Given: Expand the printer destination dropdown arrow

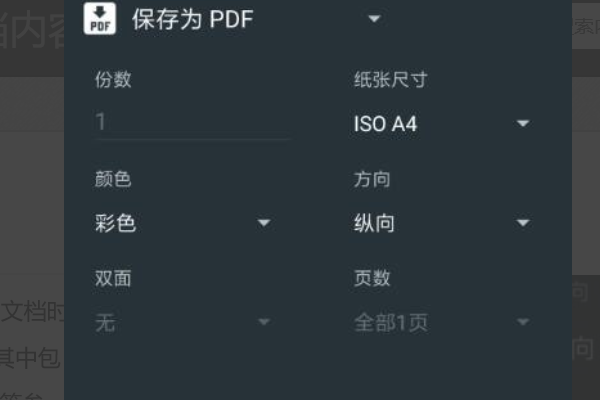Looking at the screenshot, I should pos(374,19).
